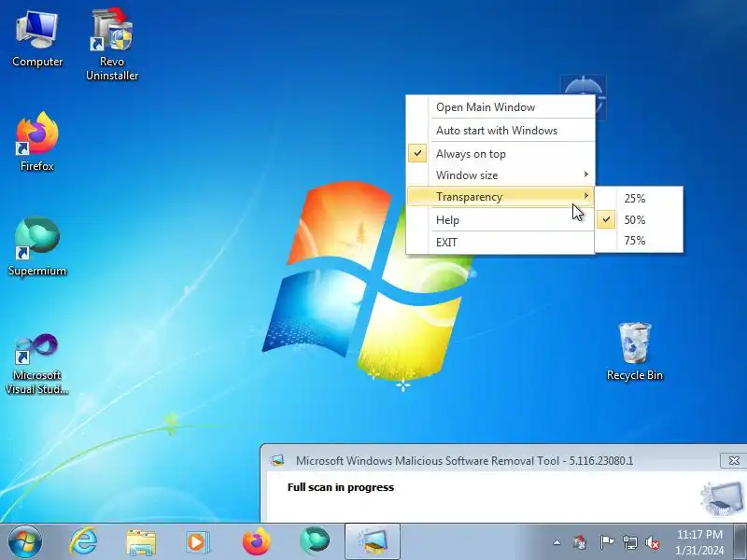Click the tray icon left of the flag
Image resolution: width=747 pixels, height=560 pixels.
[580, 542]
